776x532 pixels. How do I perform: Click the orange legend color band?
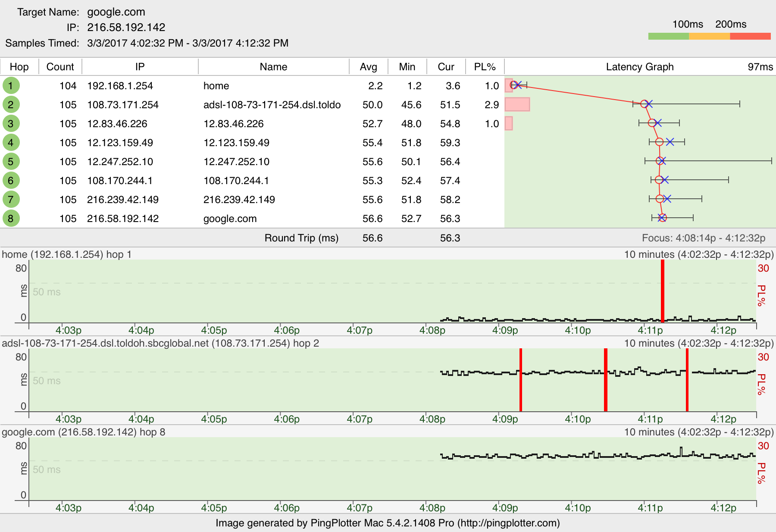(709, 36)
